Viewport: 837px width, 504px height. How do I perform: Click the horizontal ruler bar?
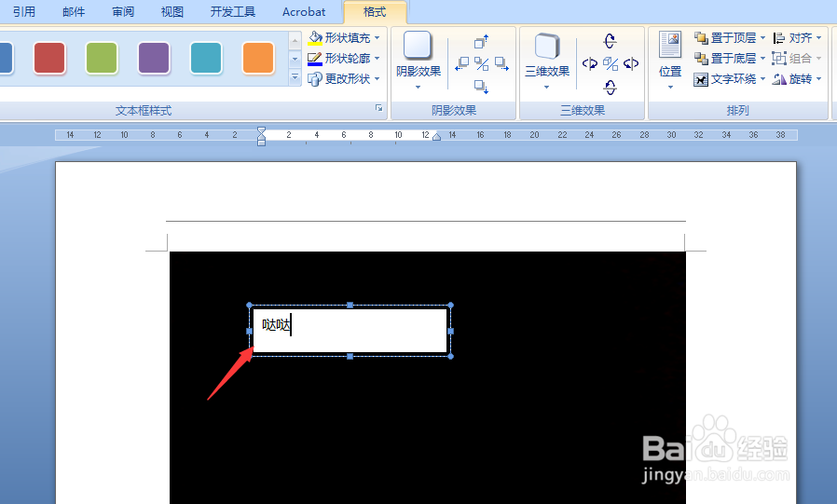coord(426,135)
